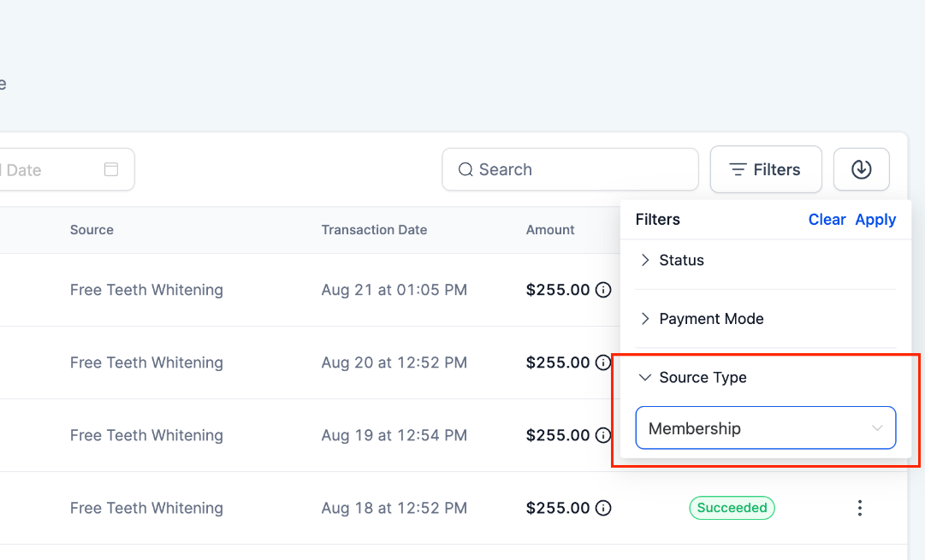
Task: Click the Amount column header
Action: click(x=550, y=230)
